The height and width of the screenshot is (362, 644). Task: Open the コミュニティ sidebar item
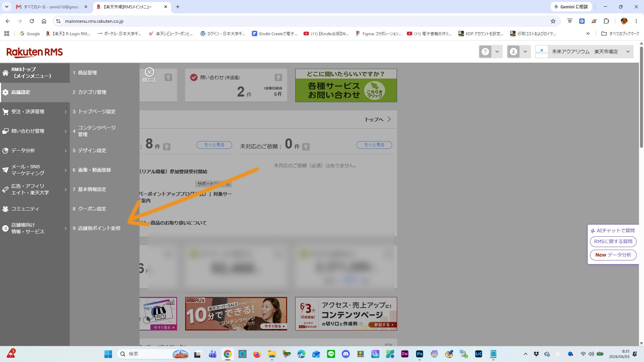coord(35,209)
